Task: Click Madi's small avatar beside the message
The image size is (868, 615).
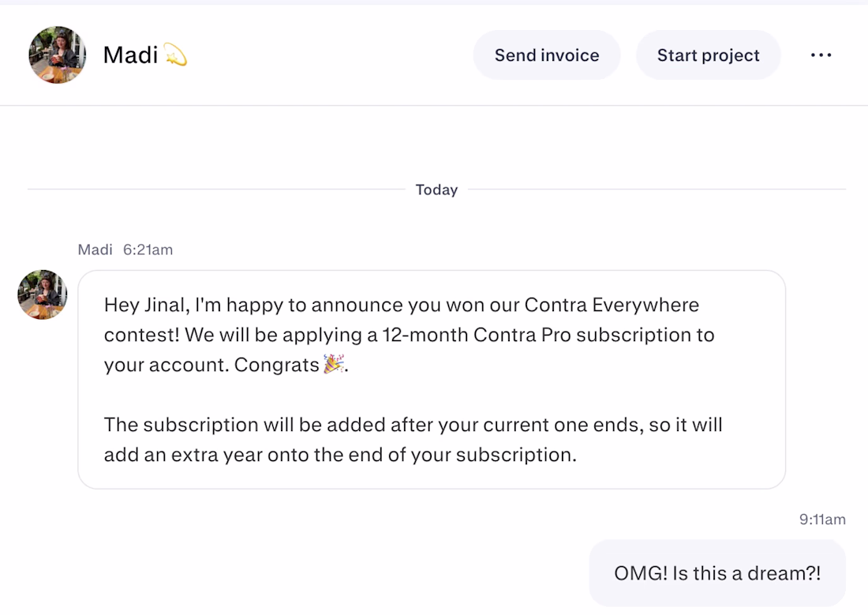Action: (43, 294)
